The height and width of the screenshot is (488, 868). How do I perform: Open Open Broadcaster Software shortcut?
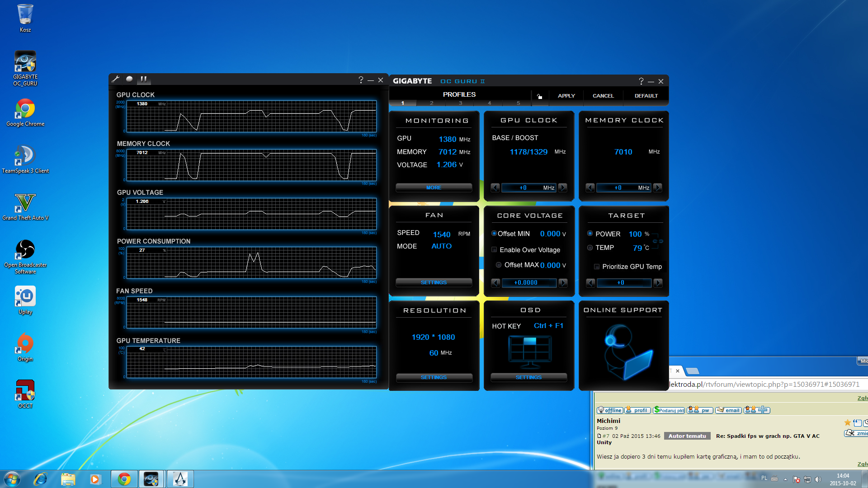(25, 257)
